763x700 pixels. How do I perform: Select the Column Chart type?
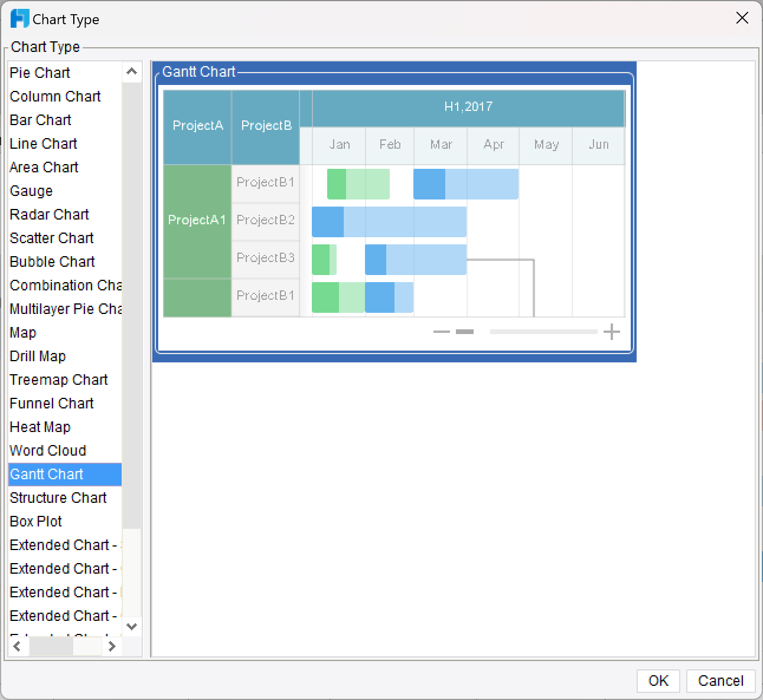pos(55,96)
